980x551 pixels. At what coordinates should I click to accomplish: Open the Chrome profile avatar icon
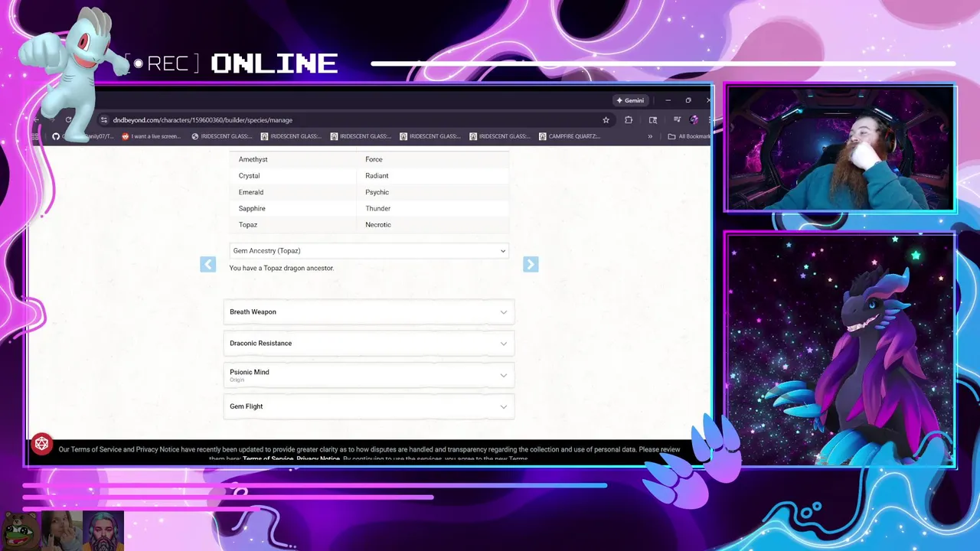(694, 120)
